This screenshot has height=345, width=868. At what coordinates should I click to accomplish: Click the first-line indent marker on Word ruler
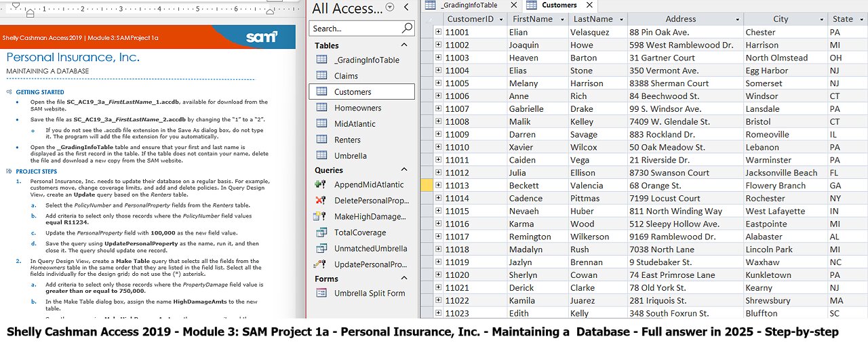click(14, 5)
